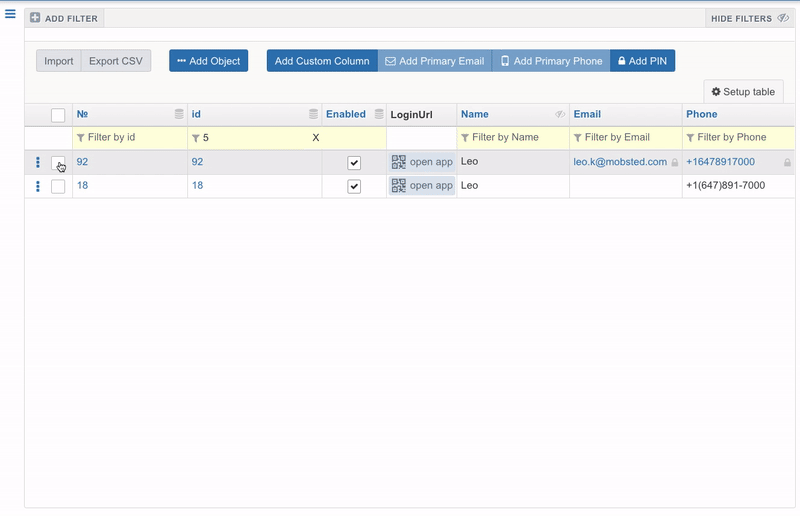800x516 pixels.
Task: Clear the id filter with the X
Action: (x=316, y=138)
